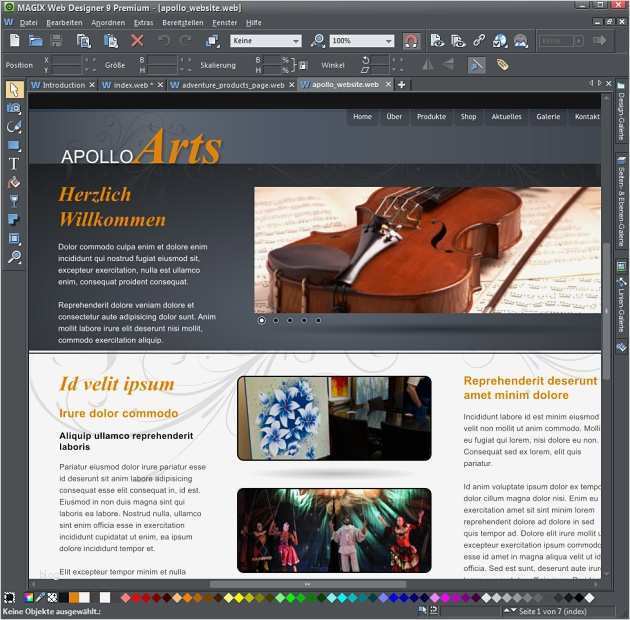Click the Home navigation button
630x620 pixels.
pyautogui.click(x=362, y=117)
